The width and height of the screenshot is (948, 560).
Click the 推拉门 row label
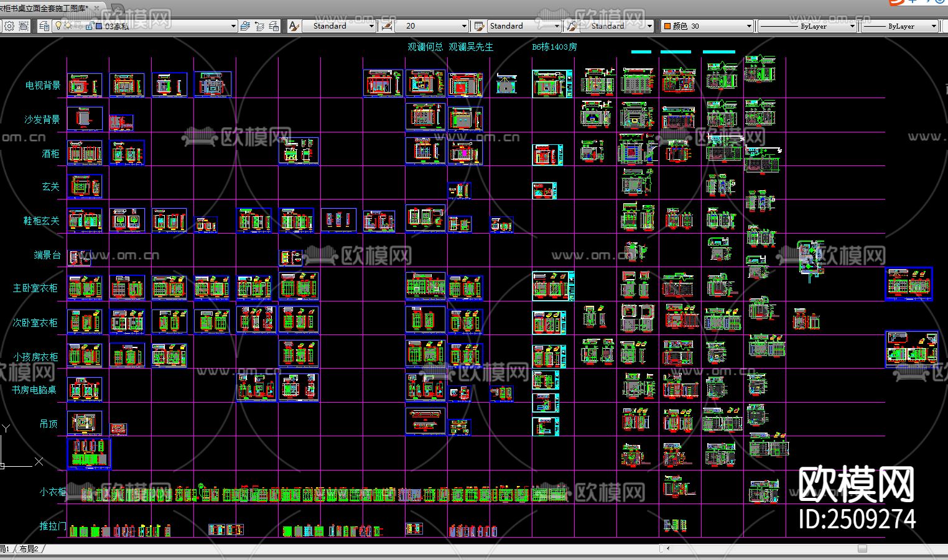[x=53, y=526]
